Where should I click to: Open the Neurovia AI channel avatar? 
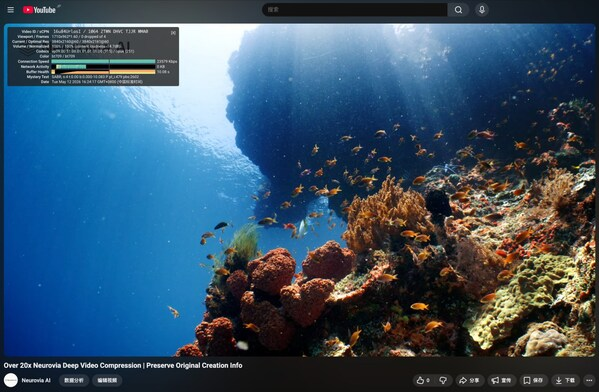click(x=11, y=380)
